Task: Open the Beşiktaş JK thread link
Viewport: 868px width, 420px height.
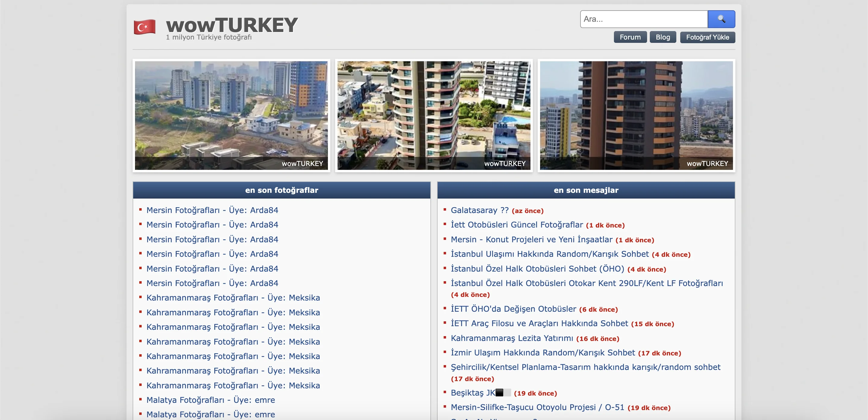Action: pyautogui.click(x=472, y=393)
